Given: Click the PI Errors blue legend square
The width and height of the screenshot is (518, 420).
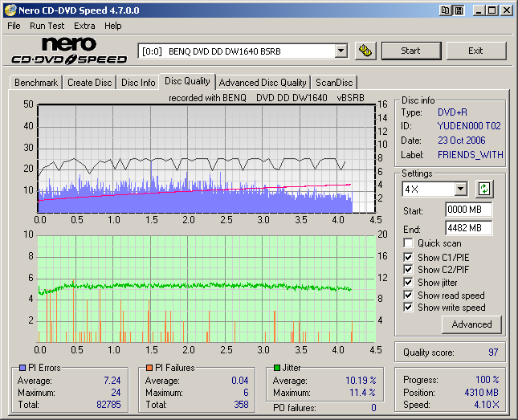Looking at the screenshot, I should [x=22, y=368].
